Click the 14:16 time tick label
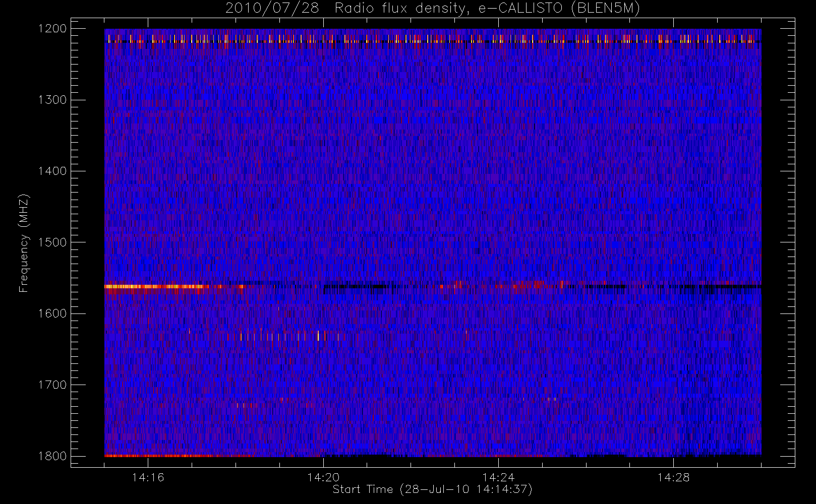Viewport: 816px width, 504px height. [x=148, y=477]
